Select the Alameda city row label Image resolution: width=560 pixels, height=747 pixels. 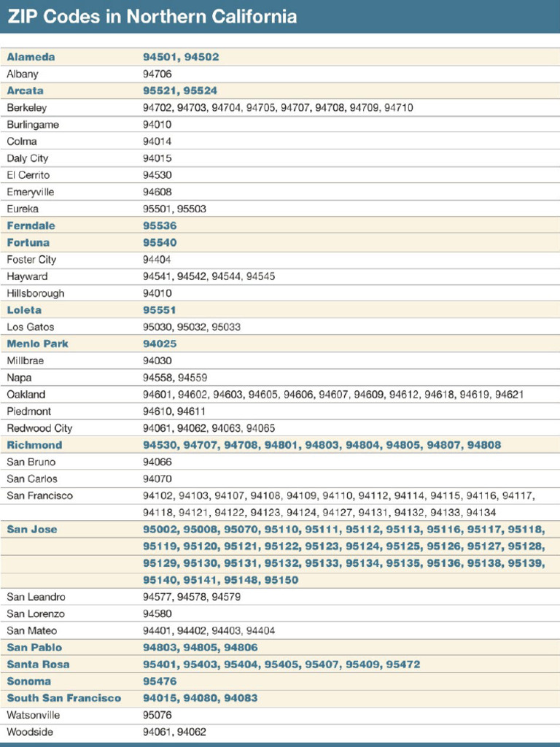(x=31, y=57)
